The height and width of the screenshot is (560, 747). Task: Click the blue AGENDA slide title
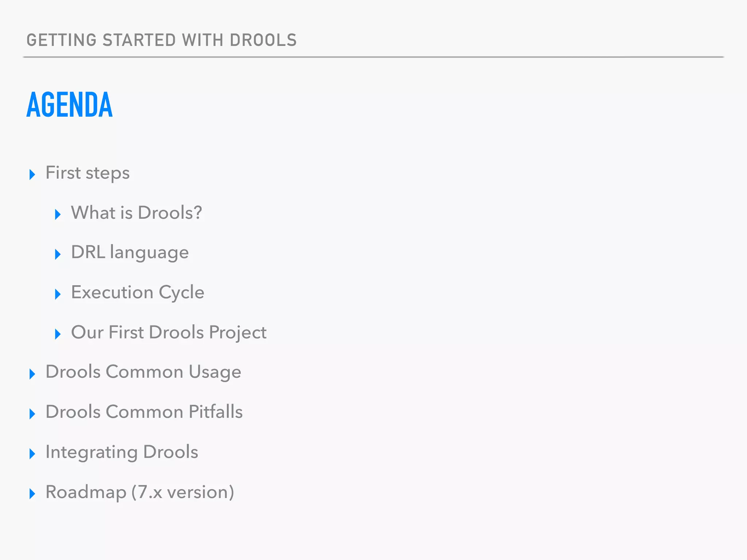pos(70,105)
